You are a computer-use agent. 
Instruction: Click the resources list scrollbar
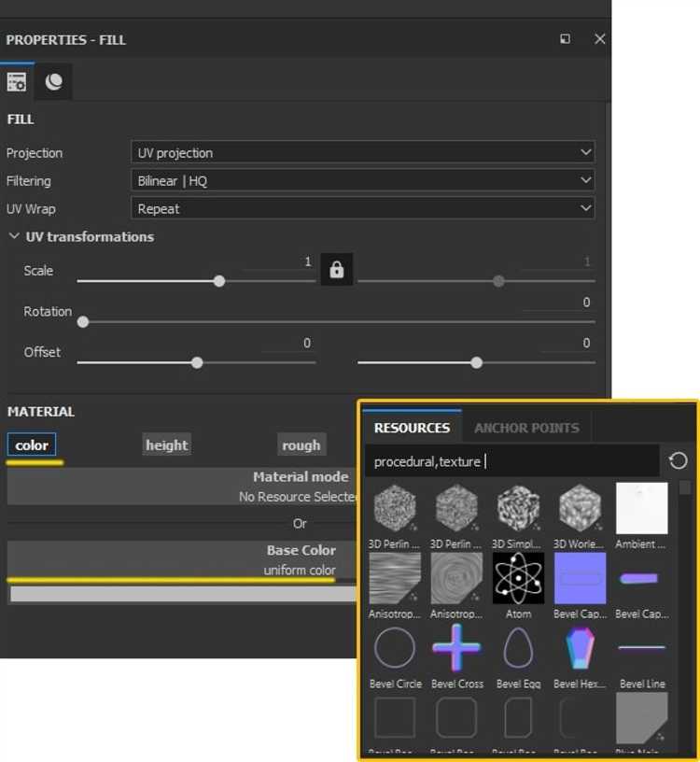(684, 487)
